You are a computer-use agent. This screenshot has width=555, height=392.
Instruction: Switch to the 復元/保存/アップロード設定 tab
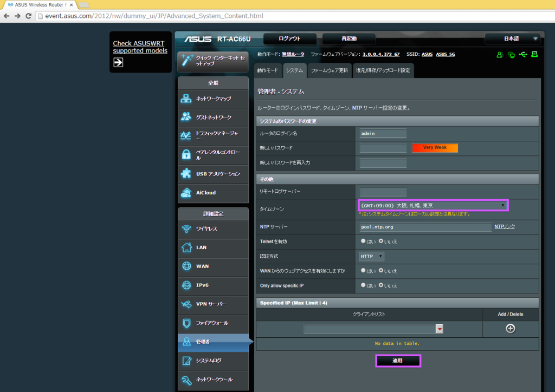coord(383,70)
